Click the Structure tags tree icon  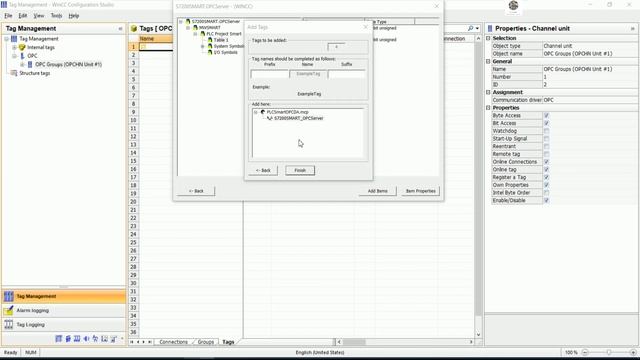[x=14, y=73]
